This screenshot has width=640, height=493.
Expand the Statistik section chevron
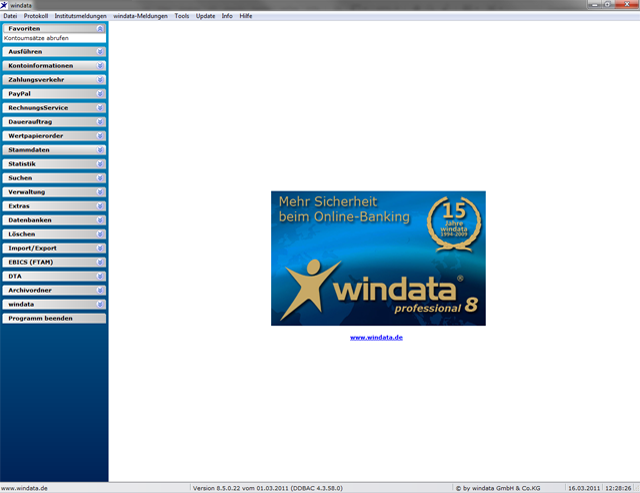[x=100, y=164]
